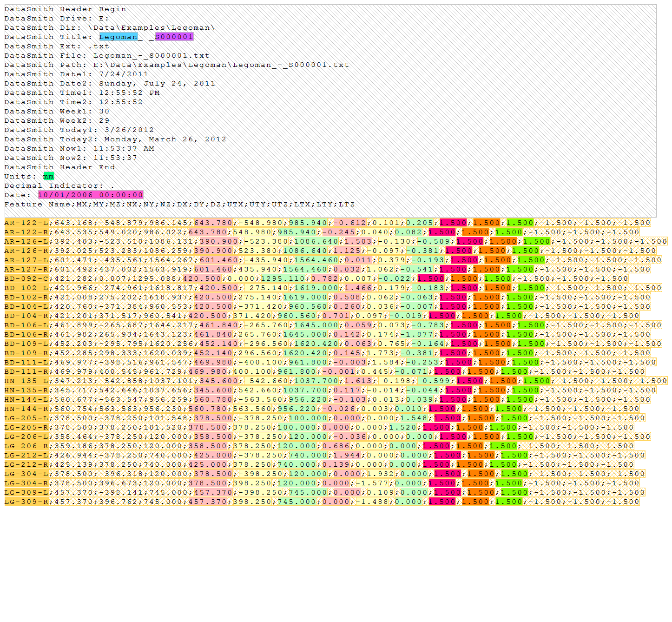Select the DataSmith Path line text
The image size is (672, 622).
coord(176,65)
